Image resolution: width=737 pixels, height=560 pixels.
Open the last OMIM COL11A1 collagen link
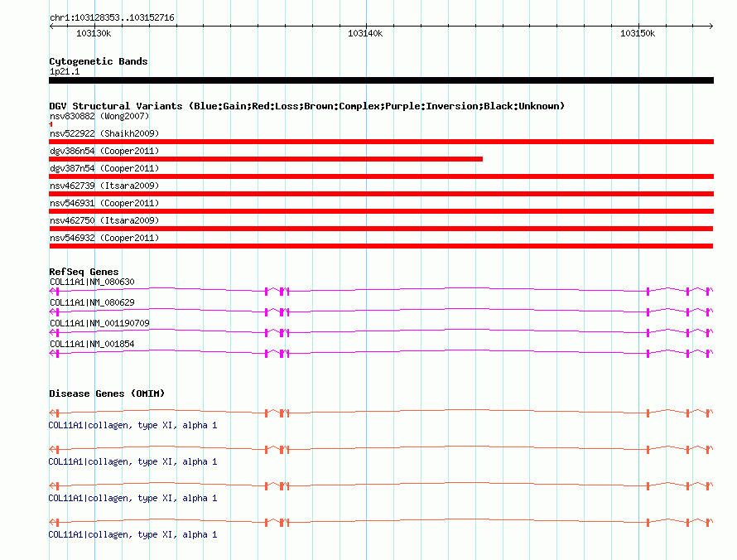click(132, 534)
